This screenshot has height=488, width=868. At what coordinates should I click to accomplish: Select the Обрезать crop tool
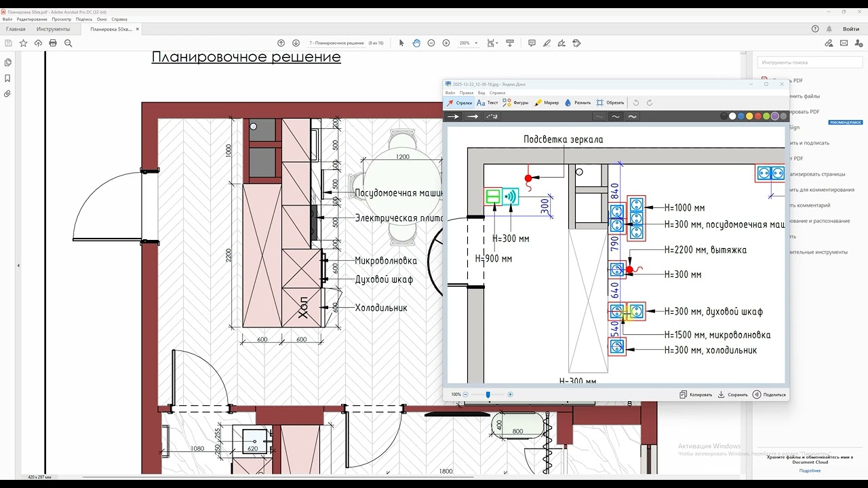pyautogui.click(x=610, y=103)
